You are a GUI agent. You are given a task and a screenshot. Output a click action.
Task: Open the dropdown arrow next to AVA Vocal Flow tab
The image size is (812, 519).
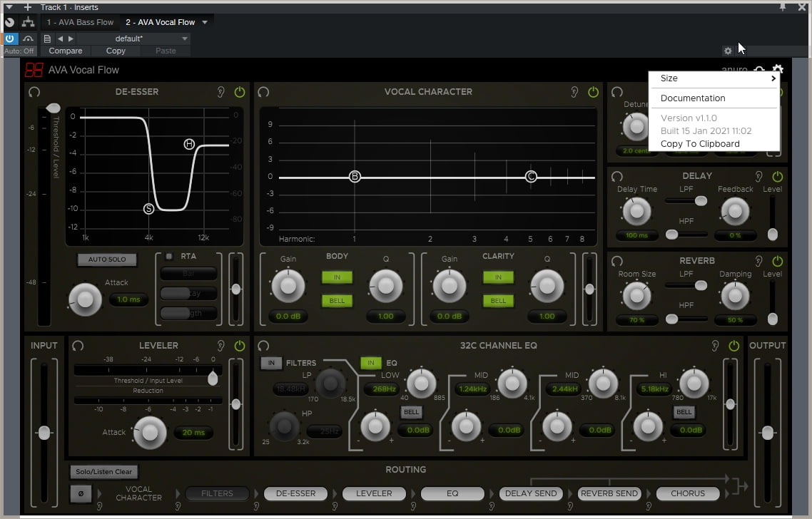[205, 22]
